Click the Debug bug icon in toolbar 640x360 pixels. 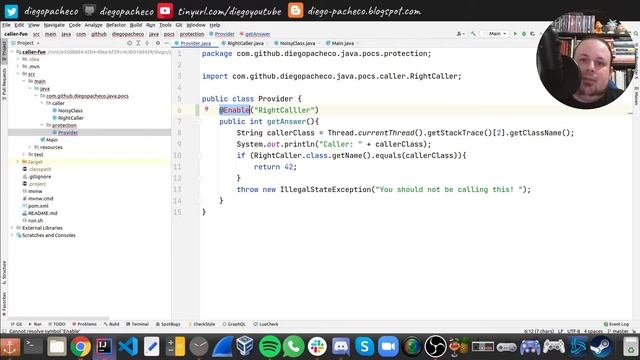click(524, 34)
